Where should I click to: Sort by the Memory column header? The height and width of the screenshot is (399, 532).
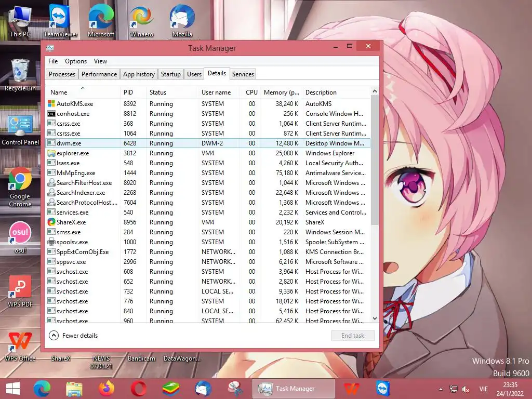(x=281, y=92)
